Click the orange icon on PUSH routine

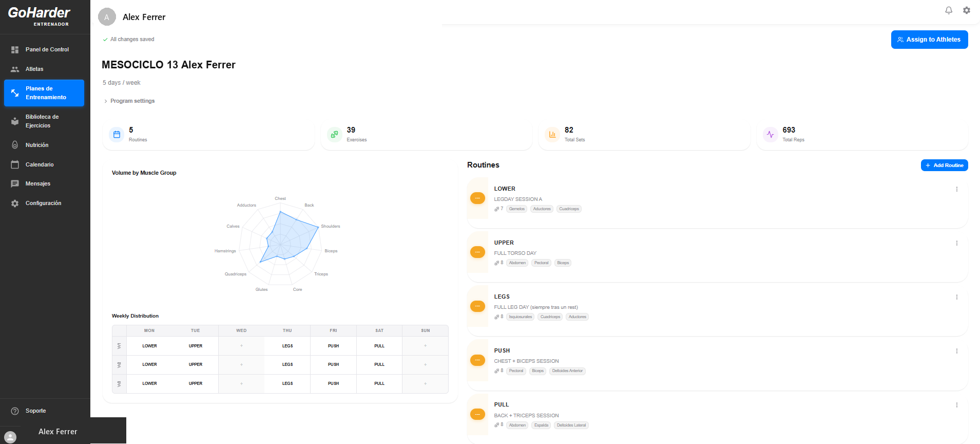pyautogui.click(x=477, y=360)
